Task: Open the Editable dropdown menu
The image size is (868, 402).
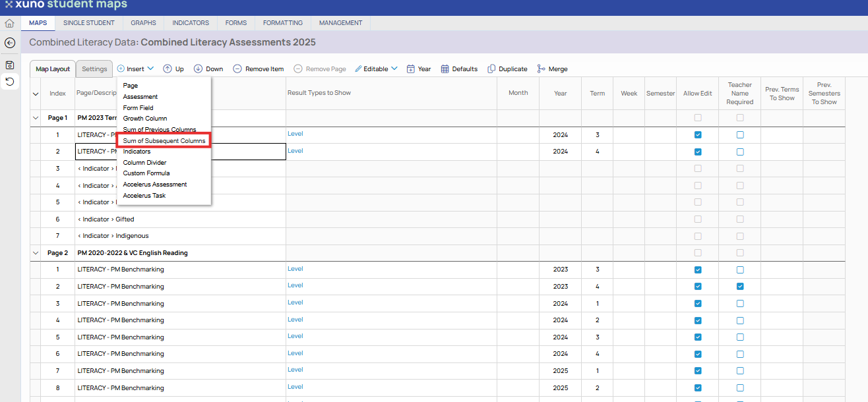Action: coord(376,69)
